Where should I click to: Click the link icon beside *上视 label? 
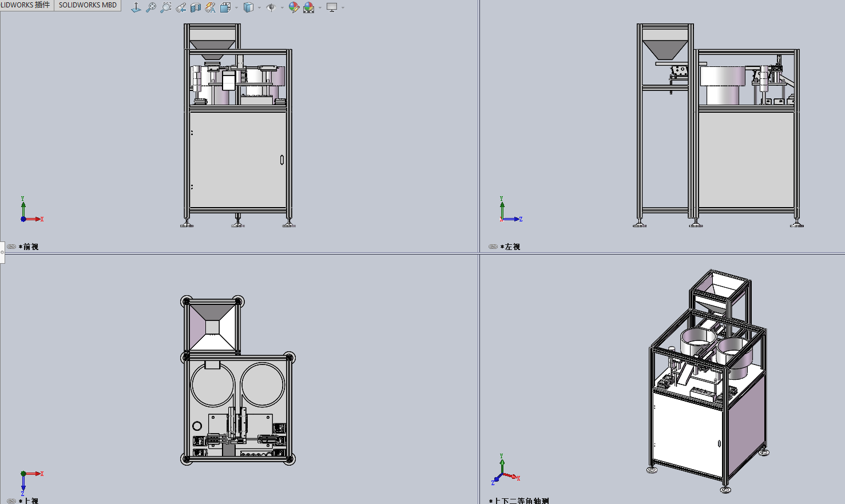11,501
